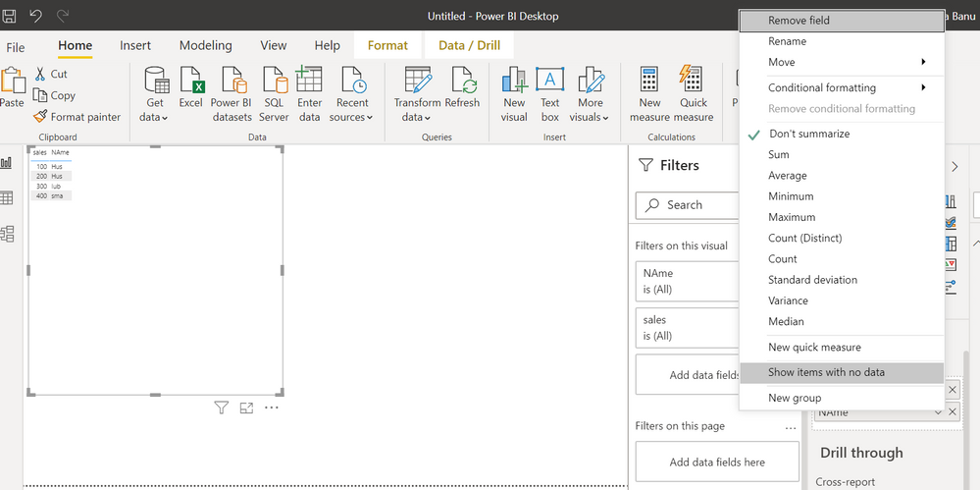Switch to Data view in left sidebar
The height and width of the screenshot is (490, 980).
(x=7, y=198)
